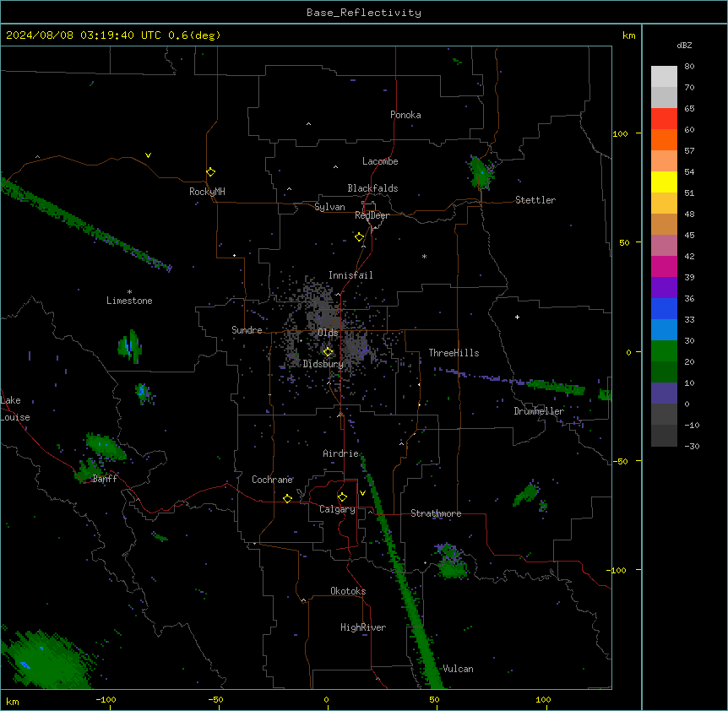
Task: Click the yellow diamond marker above RockyMH
Action: [211, 172]
